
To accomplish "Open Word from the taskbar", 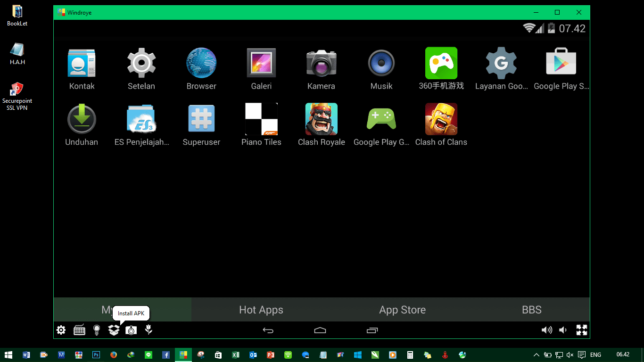I will [26, 355].
